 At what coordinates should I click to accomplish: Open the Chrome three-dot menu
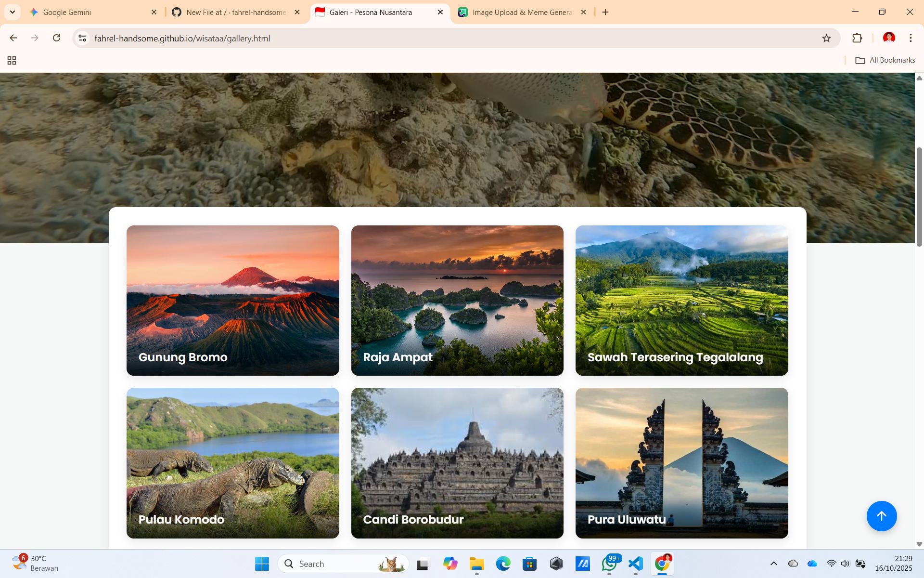pyautogui.click(x=911, y=38)
